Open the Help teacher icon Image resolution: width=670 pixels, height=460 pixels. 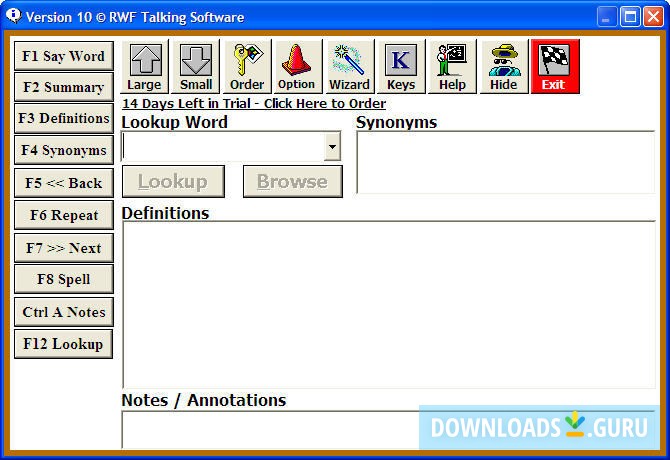453,67
